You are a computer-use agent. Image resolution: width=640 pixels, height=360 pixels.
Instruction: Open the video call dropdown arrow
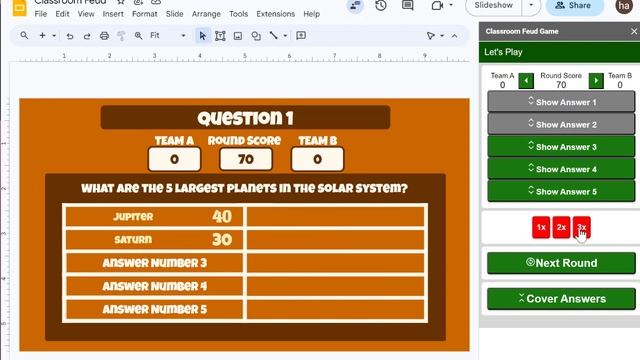451,5
